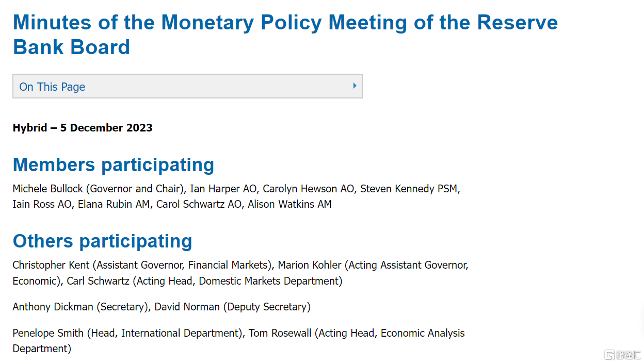Select the Others participating heading
The image size is (644, 364).
click(102, 241)
